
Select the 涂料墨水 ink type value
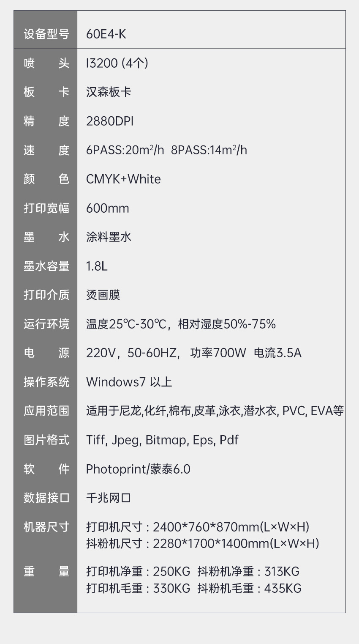coord(109,237)
